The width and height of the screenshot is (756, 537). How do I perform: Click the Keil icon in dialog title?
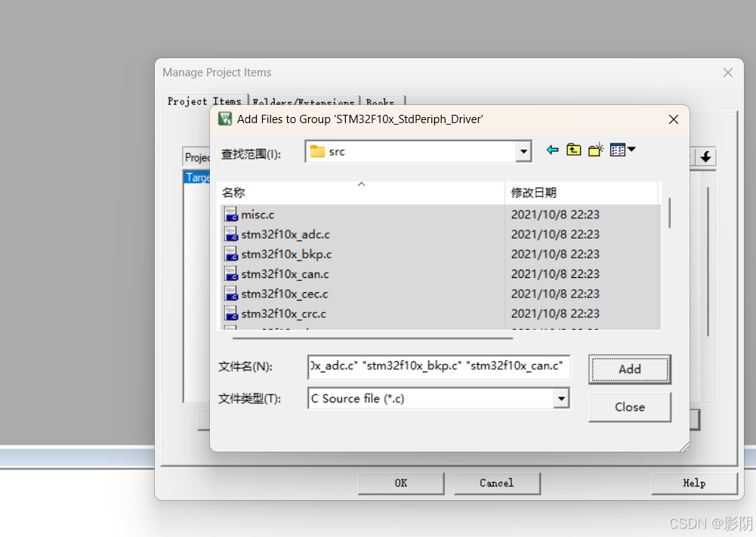point(224,119)
